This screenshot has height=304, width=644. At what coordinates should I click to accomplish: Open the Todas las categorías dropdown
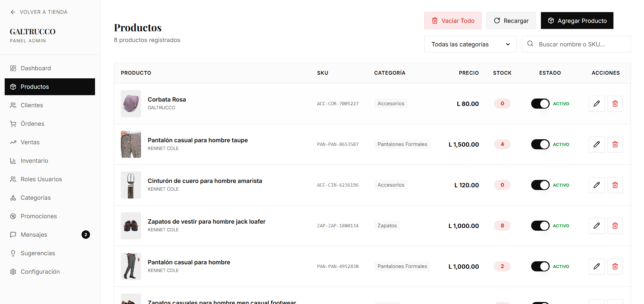(470, 44)
